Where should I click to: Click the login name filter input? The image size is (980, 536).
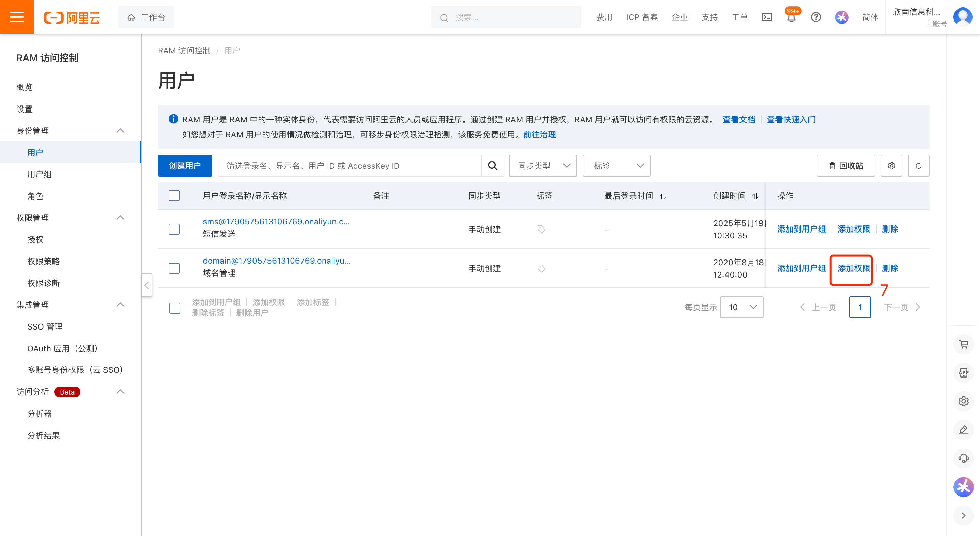pos(349,166)
